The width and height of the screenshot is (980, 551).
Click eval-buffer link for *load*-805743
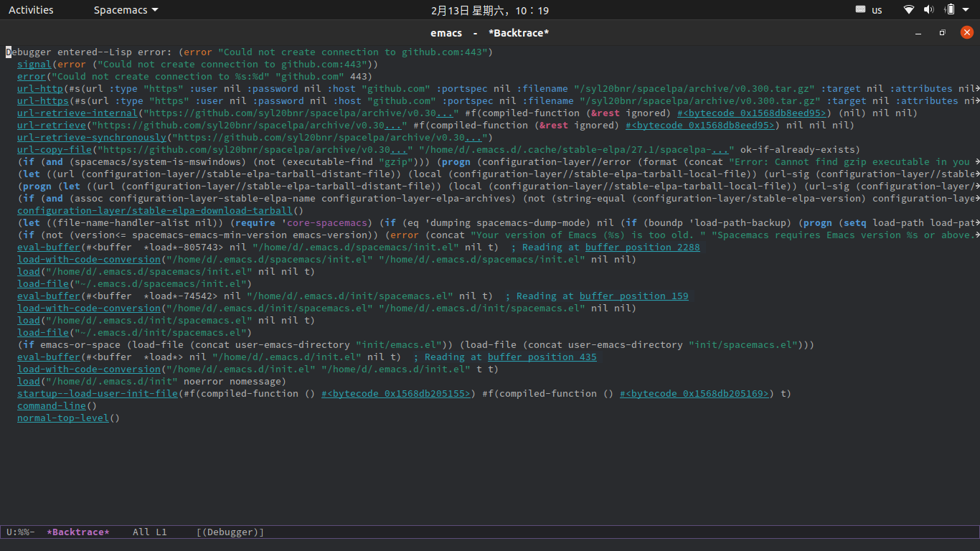[x=49, y=247]
